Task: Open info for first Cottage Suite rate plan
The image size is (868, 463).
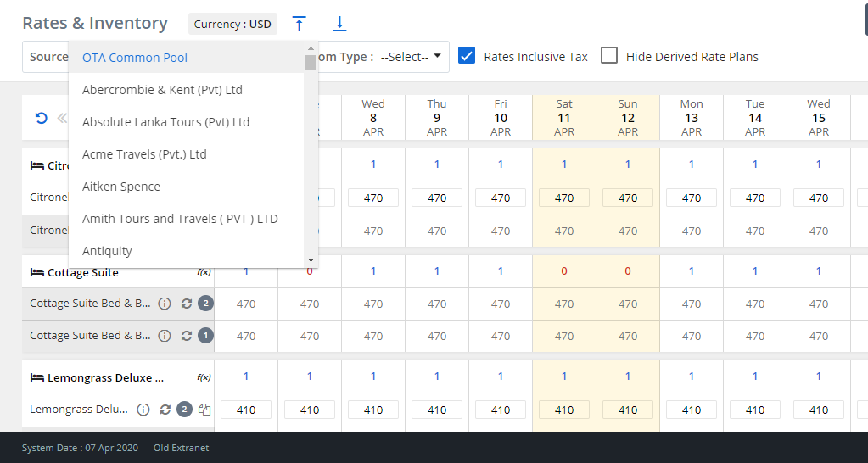Action: point(165,304)
